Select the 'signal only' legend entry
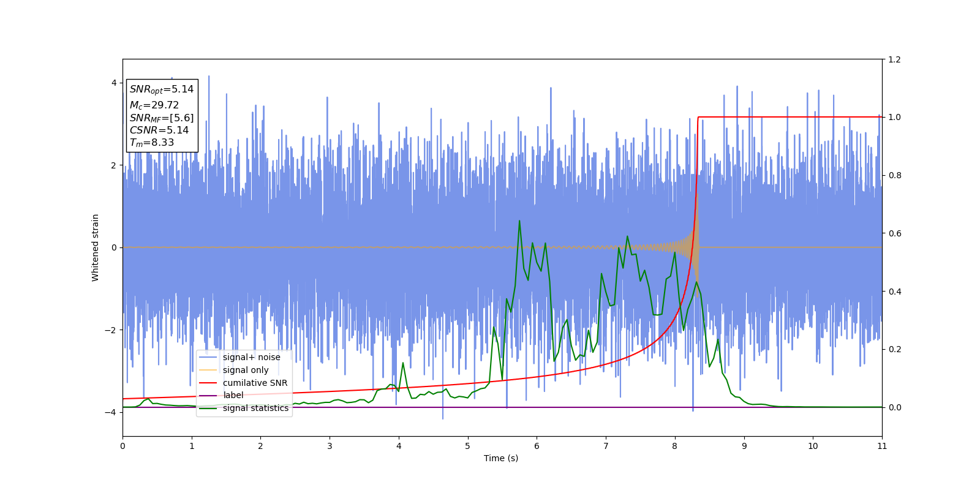This screenshot has width=980, height=490. coord(235,370)
